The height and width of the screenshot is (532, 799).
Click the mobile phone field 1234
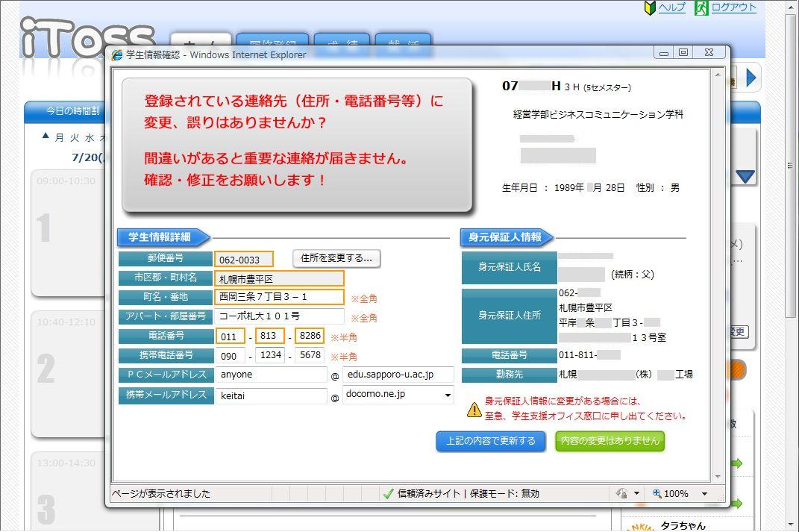(269, 355)
